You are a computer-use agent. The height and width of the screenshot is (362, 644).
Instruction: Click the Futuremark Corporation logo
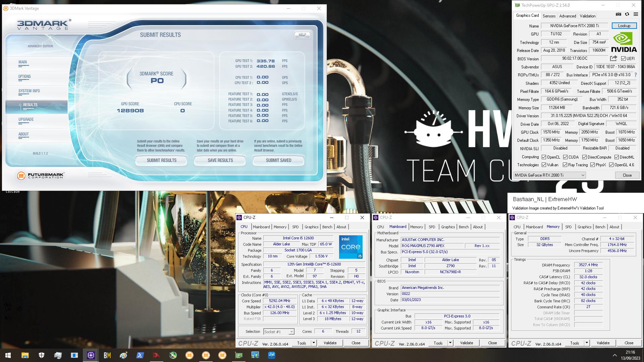[x=40, y=175]
